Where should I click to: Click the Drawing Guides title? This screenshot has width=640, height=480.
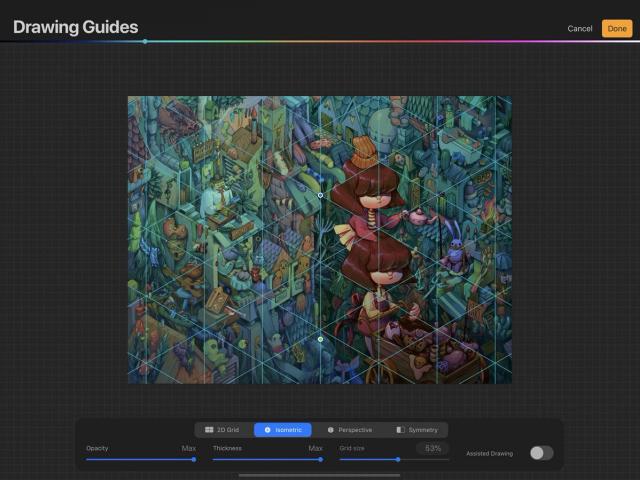click(x=76, y=27)
